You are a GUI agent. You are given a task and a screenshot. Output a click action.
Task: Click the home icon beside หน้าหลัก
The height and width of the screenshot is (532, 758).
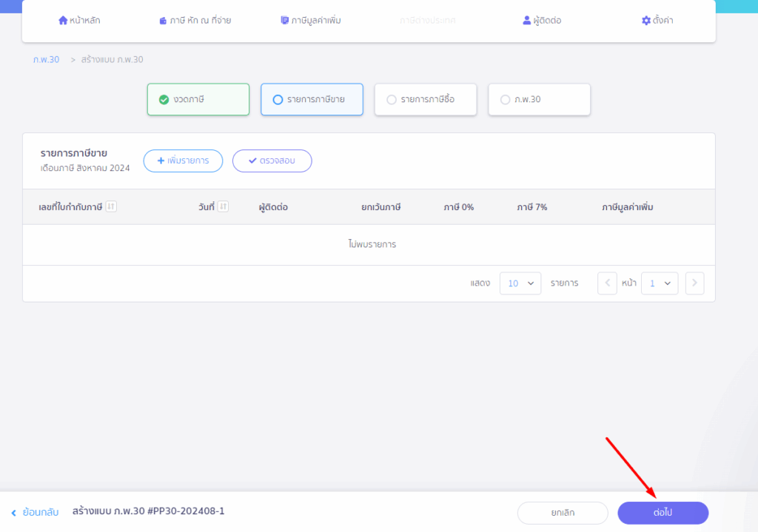point(63,21)
